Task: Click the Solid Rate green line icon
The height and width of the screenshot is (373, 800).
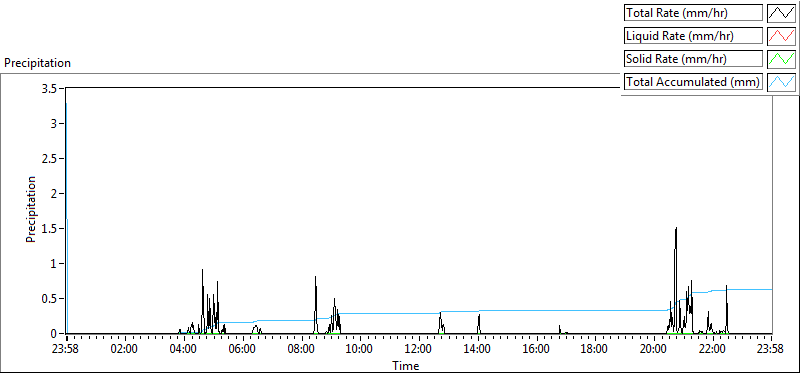Action: 782,59
